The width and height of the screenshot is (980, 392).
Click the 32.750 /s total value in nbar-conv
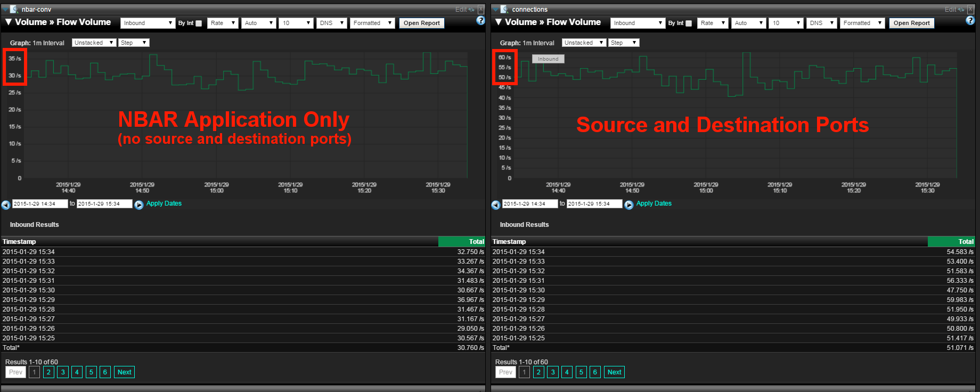[x=470, y=252]
